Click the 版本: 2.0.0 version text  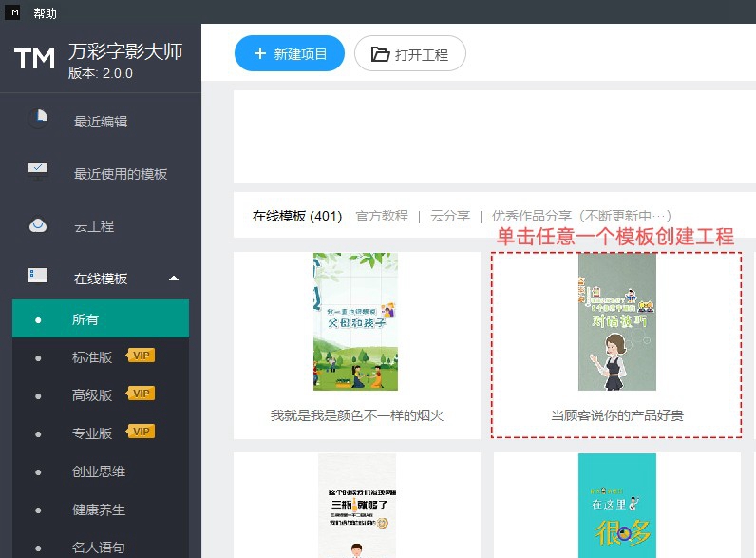point(101,73)
